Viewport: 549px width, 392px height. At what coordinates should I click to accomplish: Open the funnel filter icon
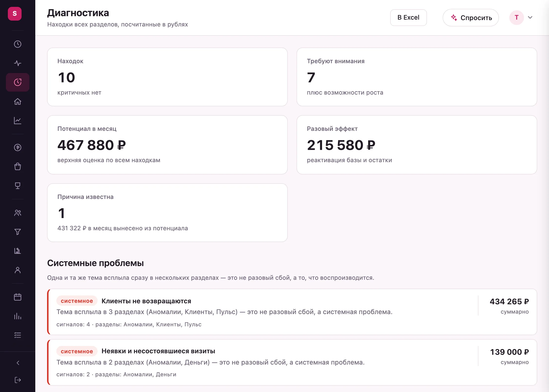click(18, 232)
